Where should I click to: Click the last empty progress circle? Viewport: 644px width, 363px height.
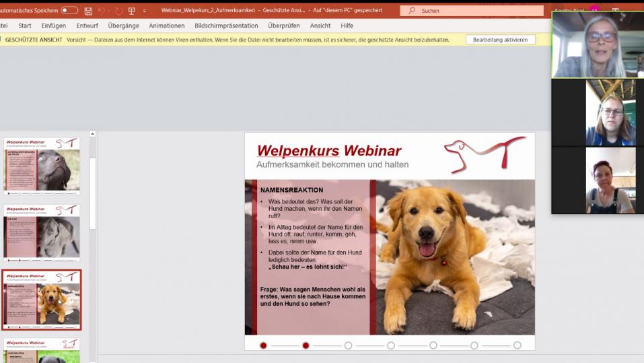point(517,345)
